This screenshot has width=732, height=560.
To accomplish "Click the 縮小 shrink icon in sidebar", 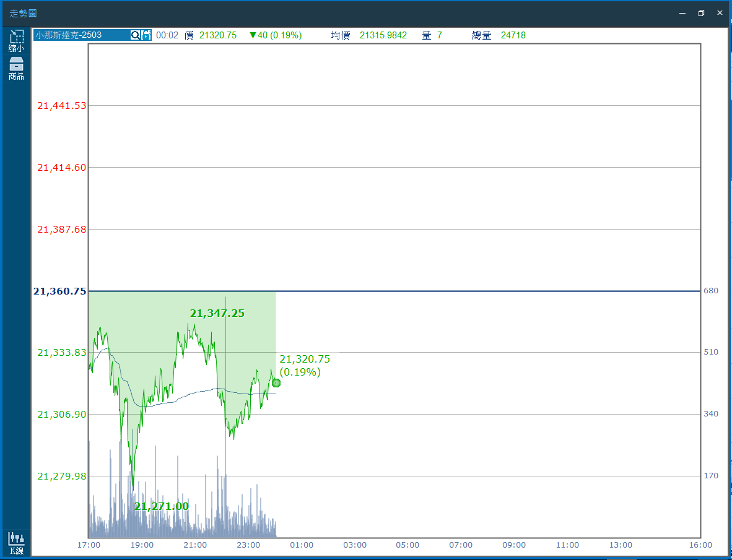I will point(17,40).
